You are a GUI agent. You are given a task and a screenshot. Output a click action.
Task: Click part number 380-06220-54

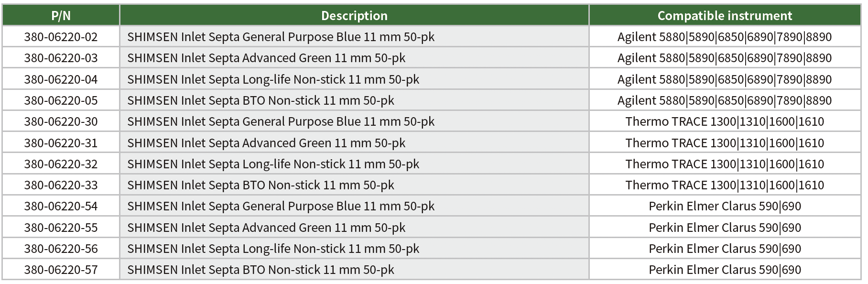[x=61, y=206]
